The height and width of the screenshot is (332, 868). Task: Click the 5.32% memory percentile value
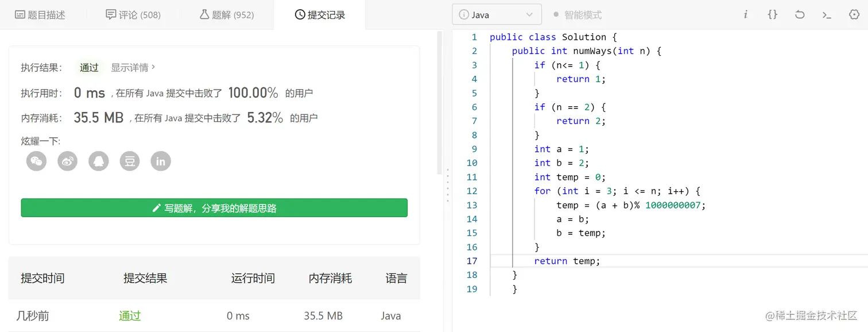click(x=265, y=118)
